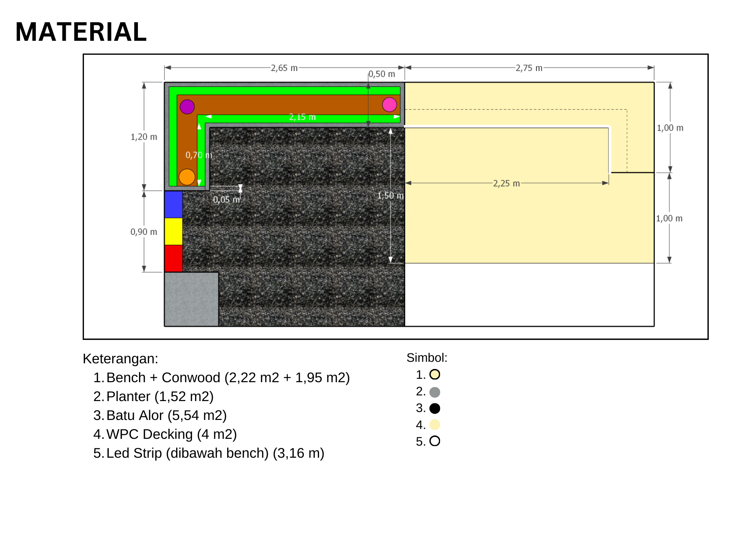
Task: Select the blue square block
Action: [174, 204]
